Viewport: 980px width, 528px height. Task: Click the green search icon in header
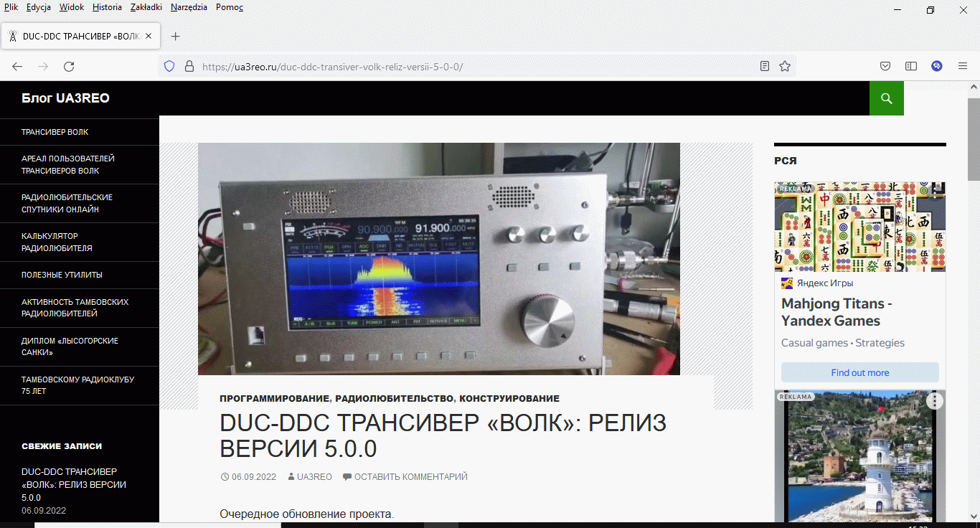point(886,98)
